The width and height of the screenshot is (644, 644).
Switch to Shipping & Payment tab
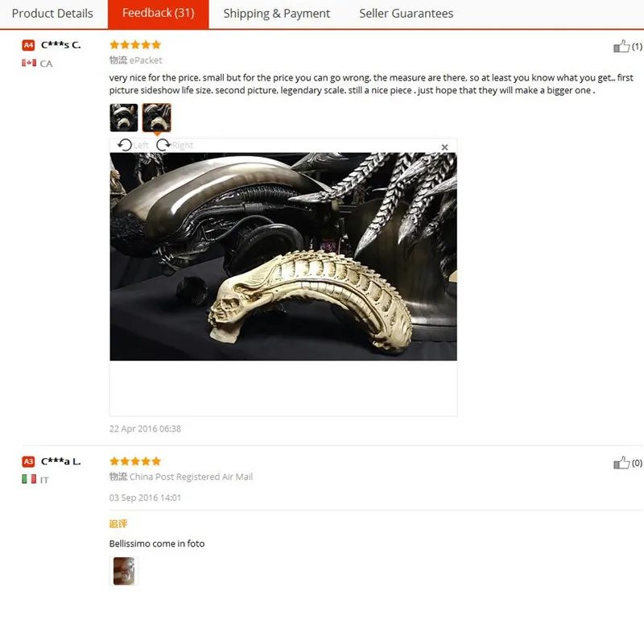tap(276, 14)
